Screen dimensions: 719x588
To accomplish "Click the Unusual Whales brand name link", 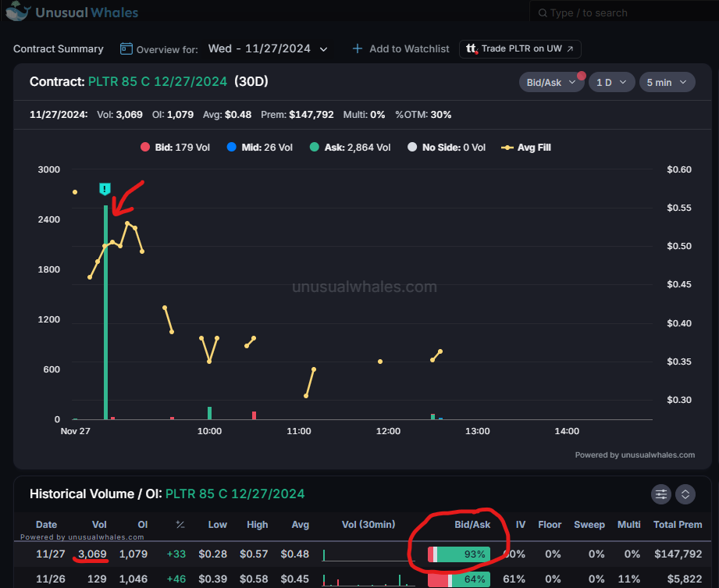I will [x=87, y=12].
